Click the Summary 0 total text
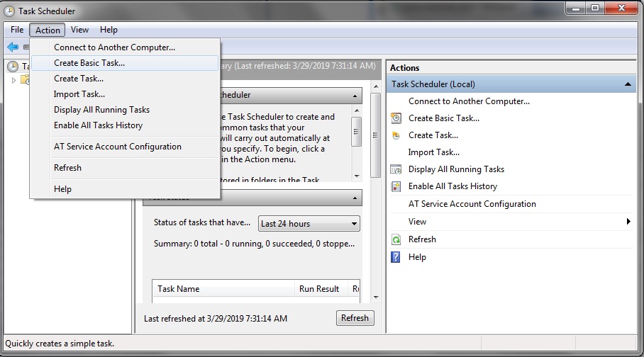The width and height of the screenshot is (644, 357). [x=254, y=244]
